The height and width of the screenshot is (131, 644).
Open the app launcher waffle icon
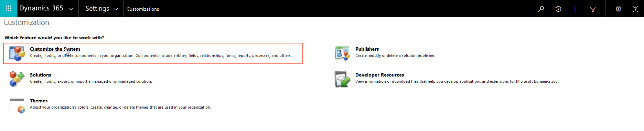point(9,8)
